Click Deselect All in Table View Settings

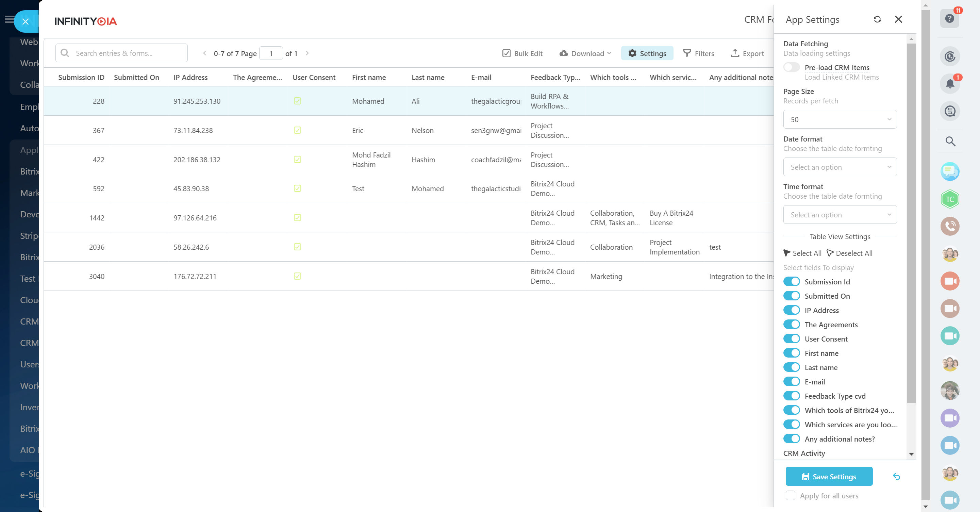click(849, 253)
